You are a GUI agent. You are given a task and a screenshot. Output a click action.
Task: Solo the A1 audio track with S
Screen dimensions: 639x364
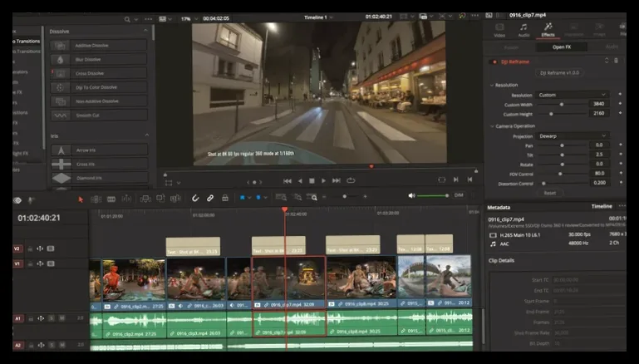coord(52,318)
